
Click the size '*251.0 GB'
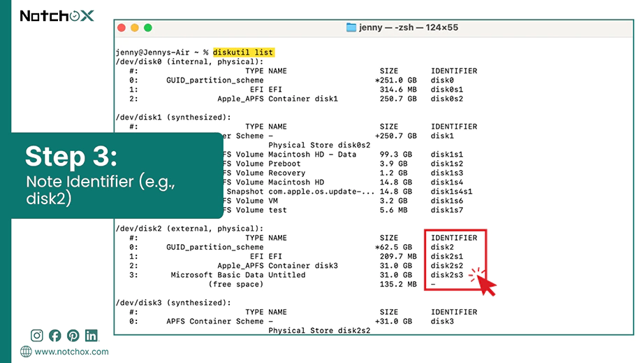pos(396,80)
